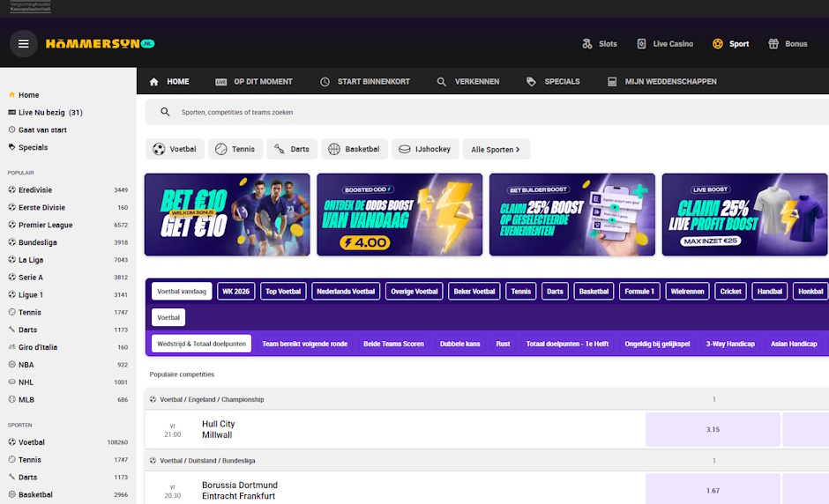Go to the HOME tab
Screen dimensions: 829x504
[169, 81]
